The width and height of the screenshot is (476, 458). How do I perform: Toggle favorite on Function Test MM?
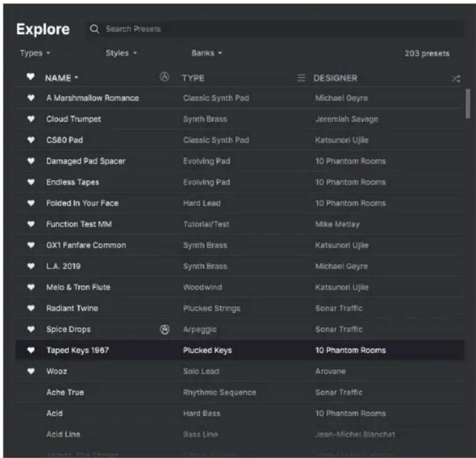[31, 224]
